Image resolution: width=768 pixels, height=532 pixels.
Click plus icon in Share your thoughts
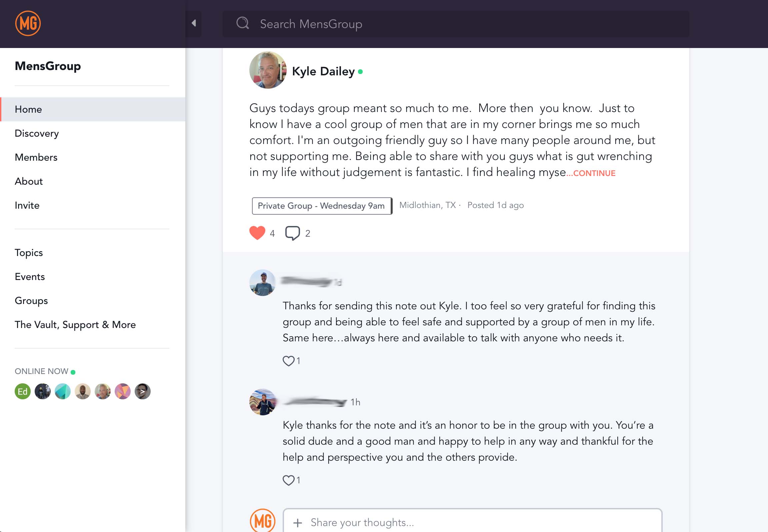point(298,523)
